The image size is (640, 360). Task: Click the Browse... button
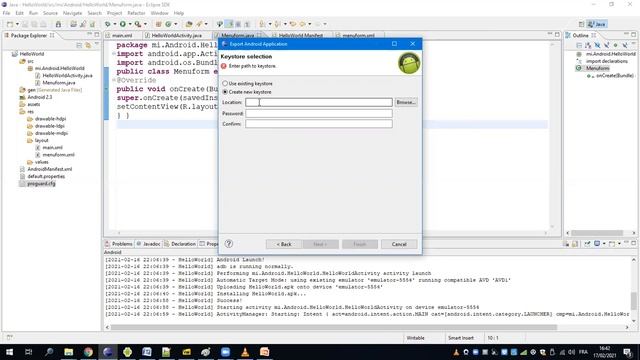(406, 102)
